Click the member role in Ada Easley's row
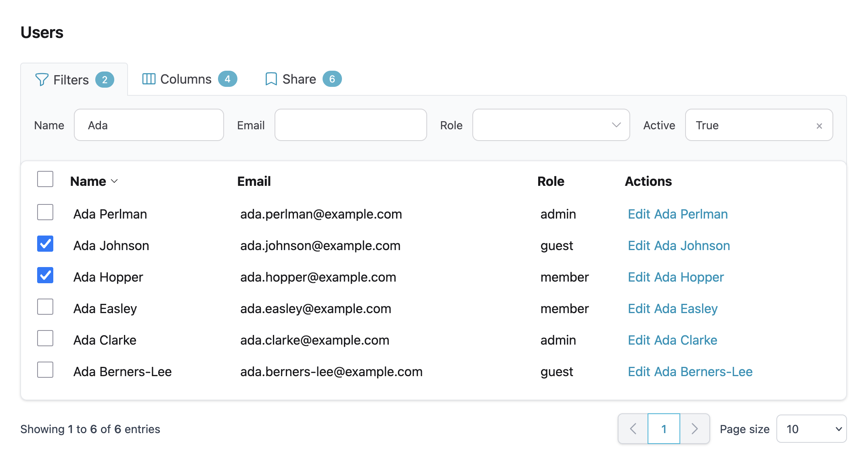 pyautogui.click(x=565, y=309)
